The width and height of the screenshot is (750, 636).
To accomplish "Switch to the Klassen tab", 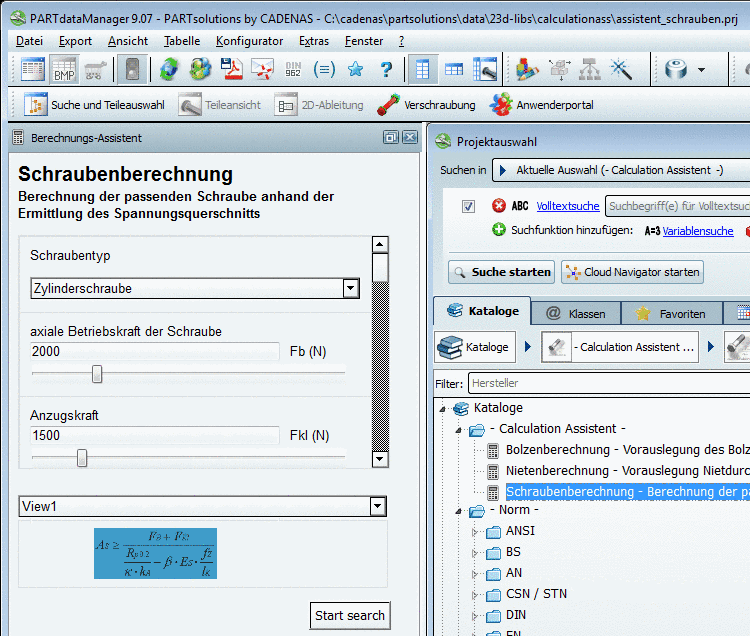I will (576, 314).
